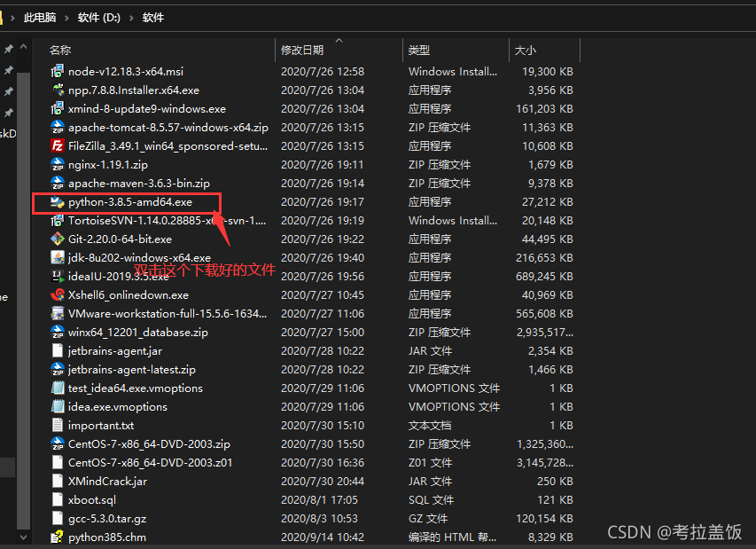
Task: Click the 2020/9/14 10:42 date cell
Action: [x=323, y=537]
